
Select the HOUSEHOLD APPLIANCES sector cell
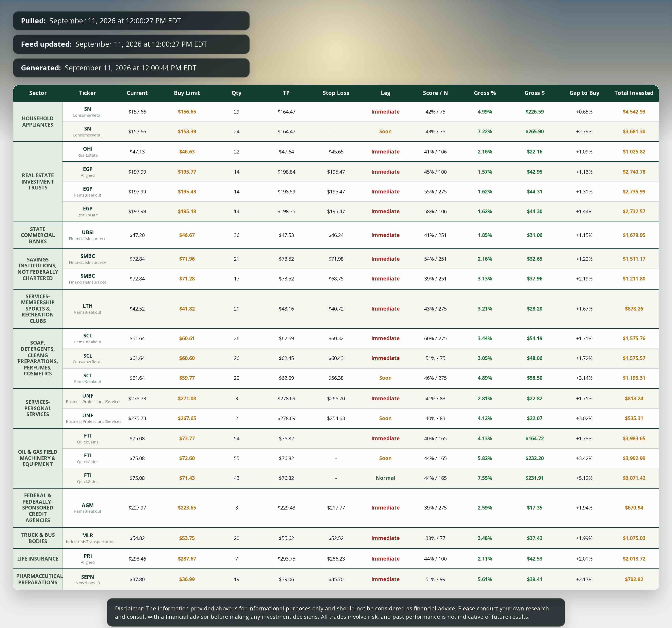38,121
